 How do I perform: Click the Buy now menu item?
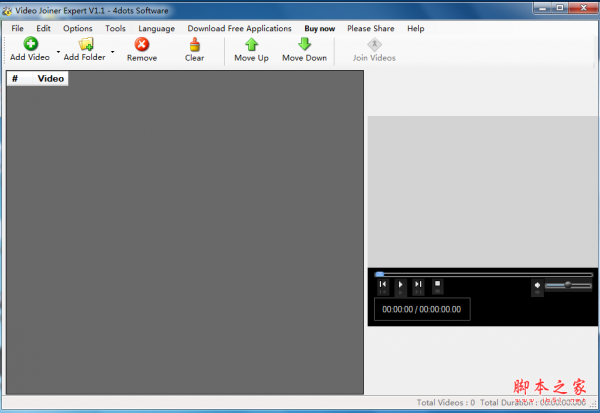[320, 28]
